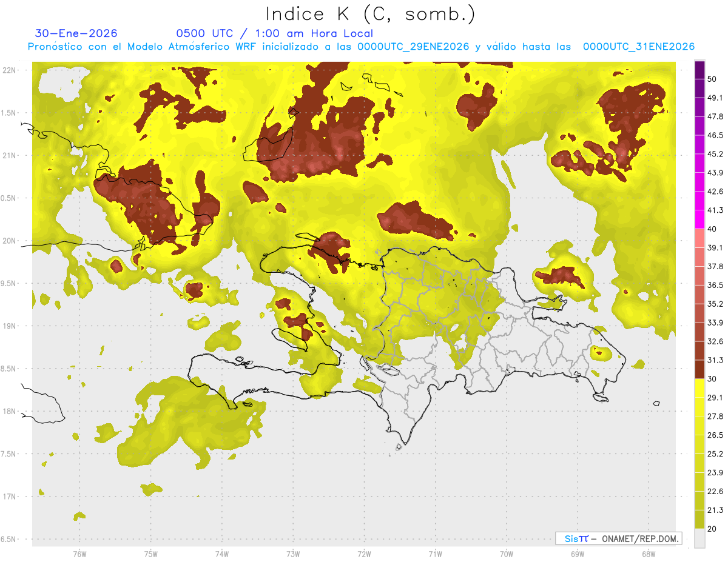728x562 pixels.
Task: Click the '37.8' value on the color scale
Action: click(715, 266)
